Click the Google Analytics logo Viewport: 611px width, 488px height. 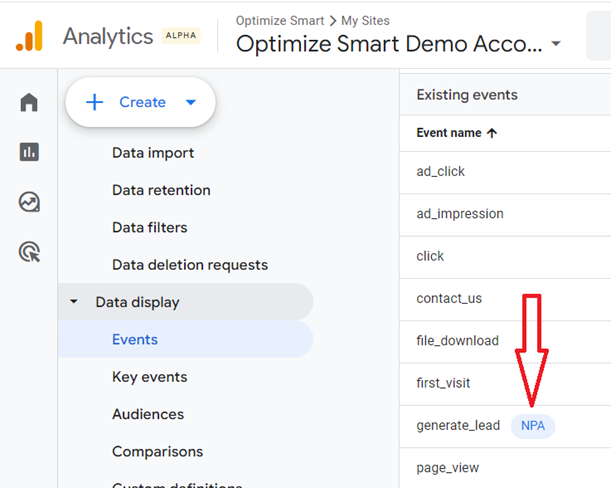point(29,36)
